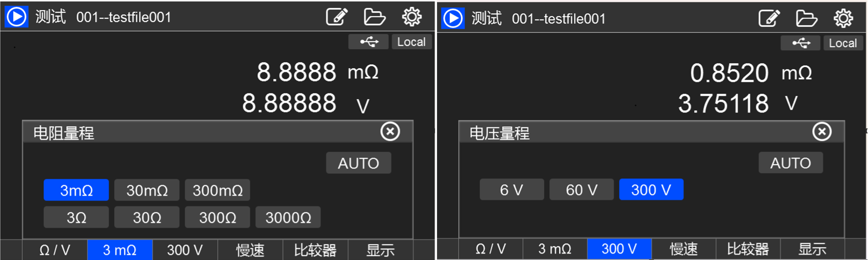868x260 pixels.
Task: Select the 30mΩ range button
Action: [x=147, y=190]
